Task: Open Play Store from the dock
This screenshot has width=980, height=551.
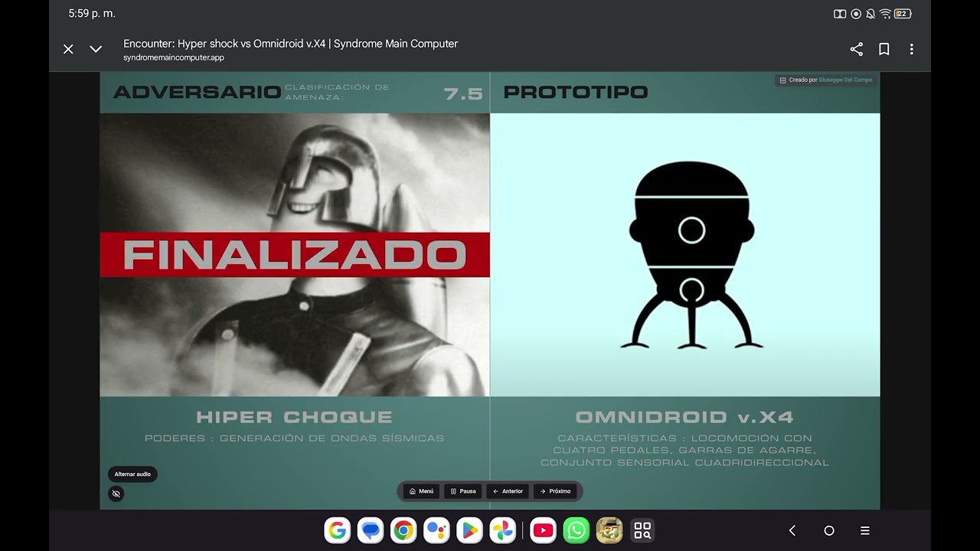Action: (x=469, y=530)
